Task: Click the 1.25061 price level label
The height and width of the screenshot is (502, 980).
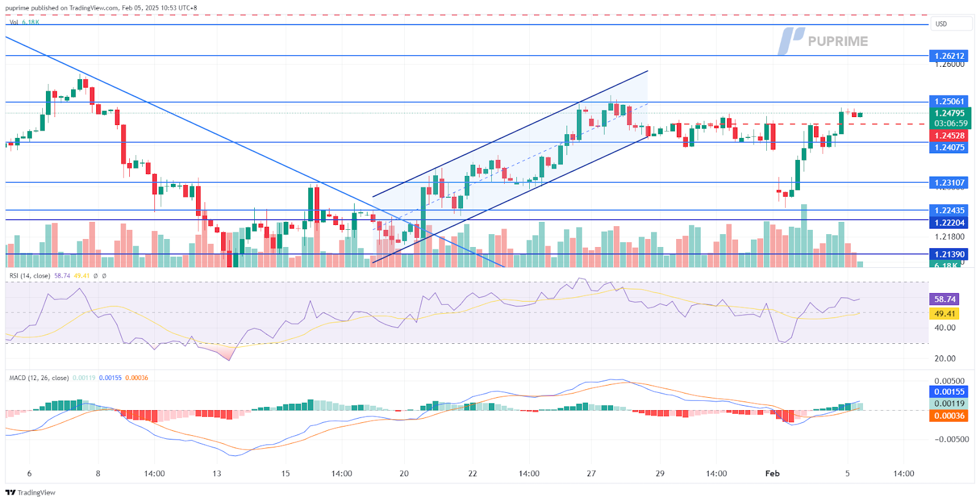Action: click(x=949, y=102)
